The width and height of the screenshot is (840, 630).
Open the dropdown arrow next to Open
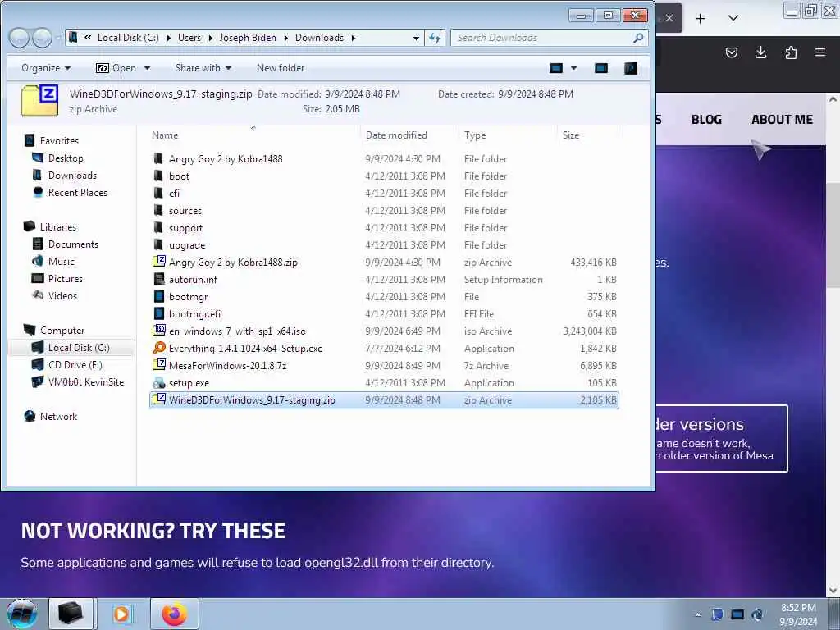[x=147, y=68]
